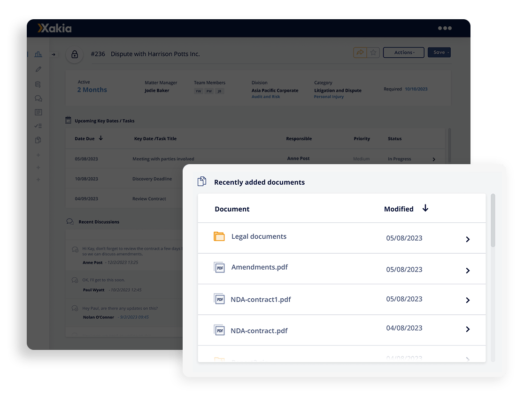Click the Xakia logo
The image size is (532, 401).
click(x=54, y=28)
